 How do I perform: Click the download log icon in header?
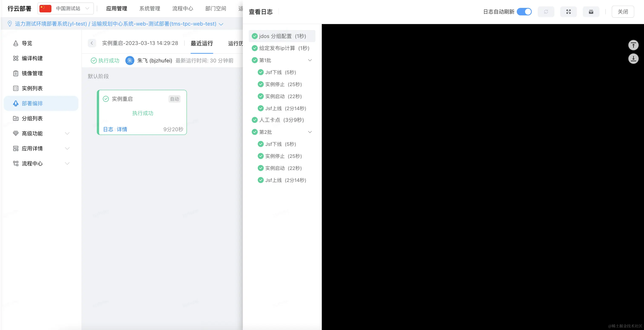click(591, 12)
